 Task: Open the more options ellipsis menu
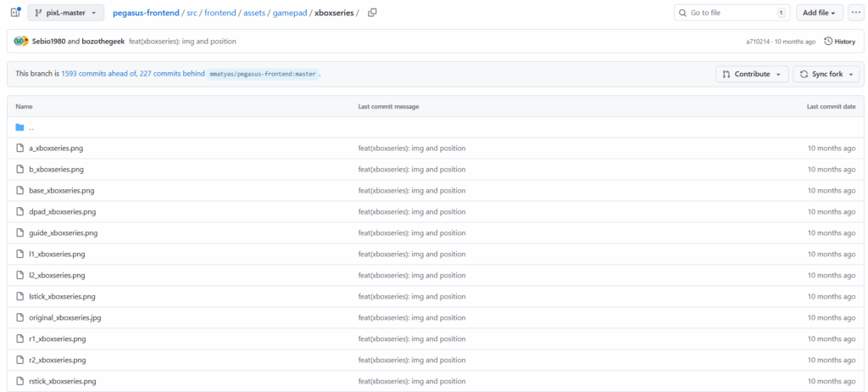coord(854,13)
